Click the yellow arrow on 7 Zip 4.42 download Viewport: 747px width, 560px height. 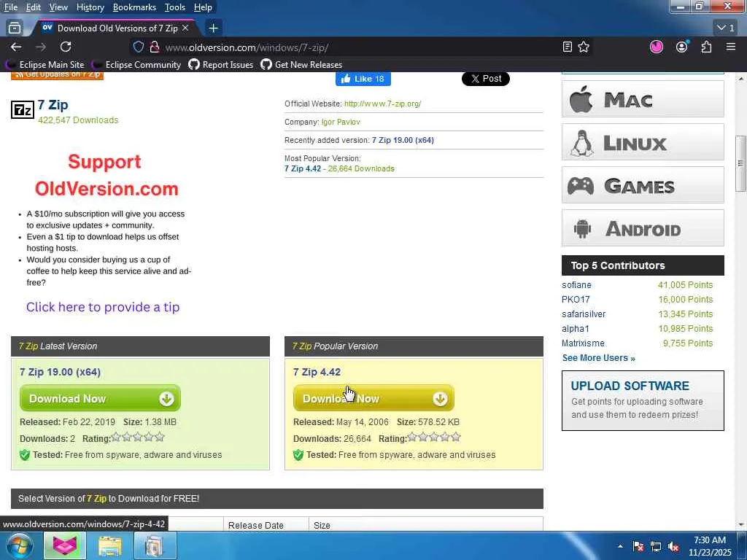point(440,399)
